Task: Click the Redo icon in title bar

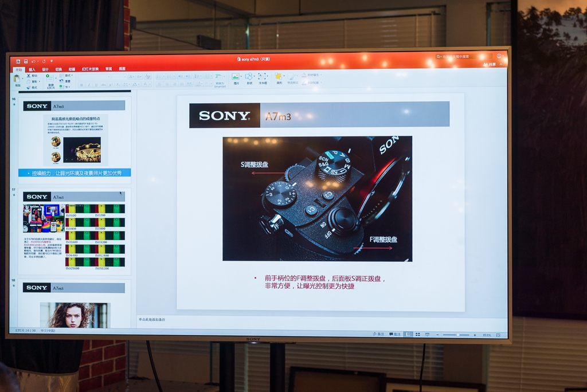Action: (x=44, y=61)
